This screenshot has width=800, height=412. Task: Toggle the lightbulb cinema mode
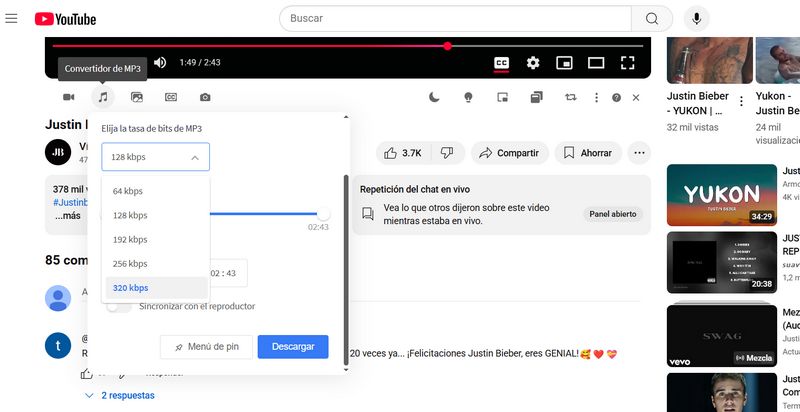pos(468,97)
